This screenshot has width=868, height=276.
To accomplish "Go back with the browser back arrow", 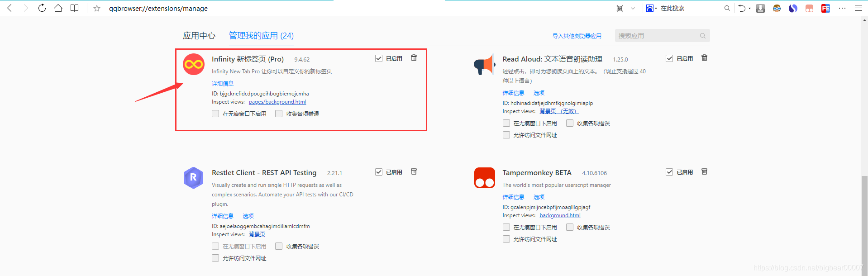I will click(x=10, y=8).
